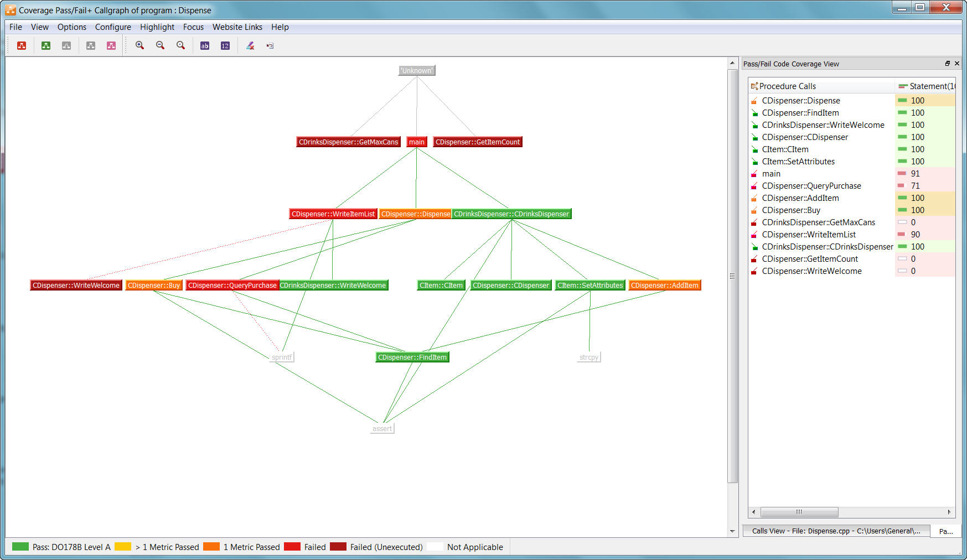Select the main node in the callgraph
Image resolution: width=967 pixels, height=560 pixels.
click(416, 142)
